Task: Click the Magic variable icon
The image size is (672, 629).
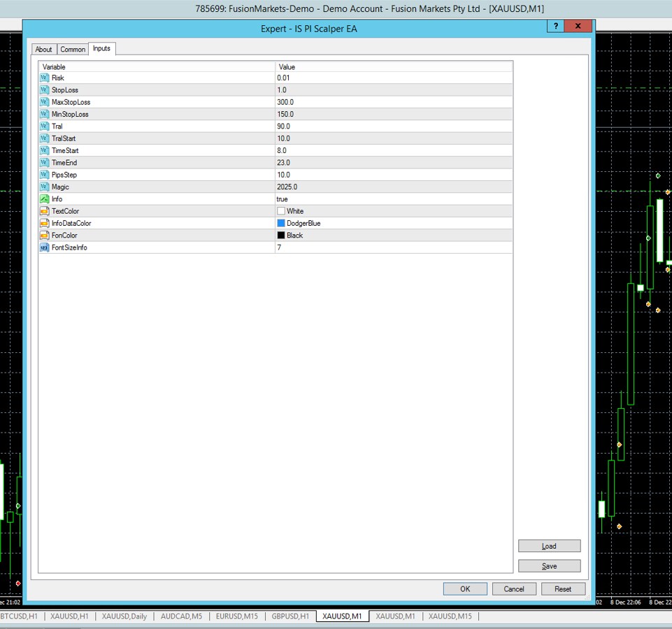Action: click(45, 187)
